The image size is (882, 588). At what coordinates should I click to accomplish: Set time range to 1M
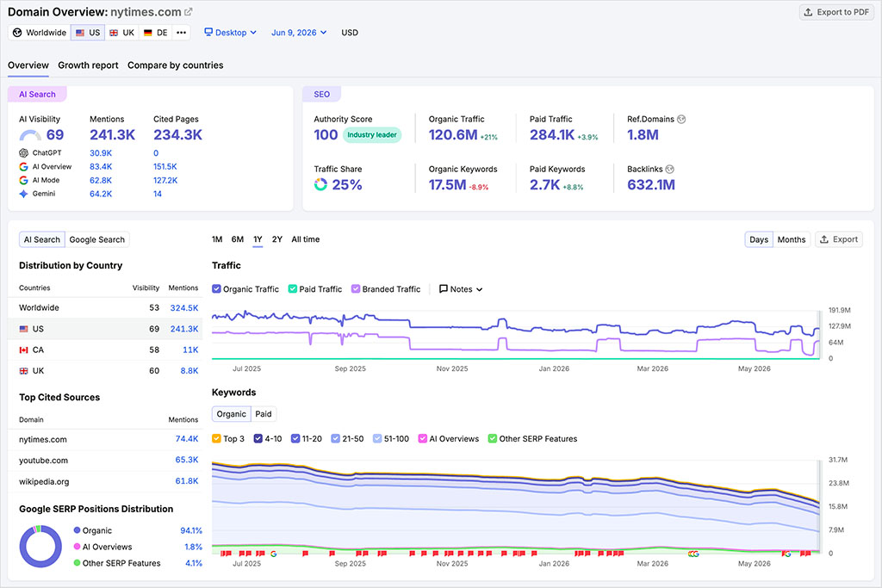coord(217,239)
